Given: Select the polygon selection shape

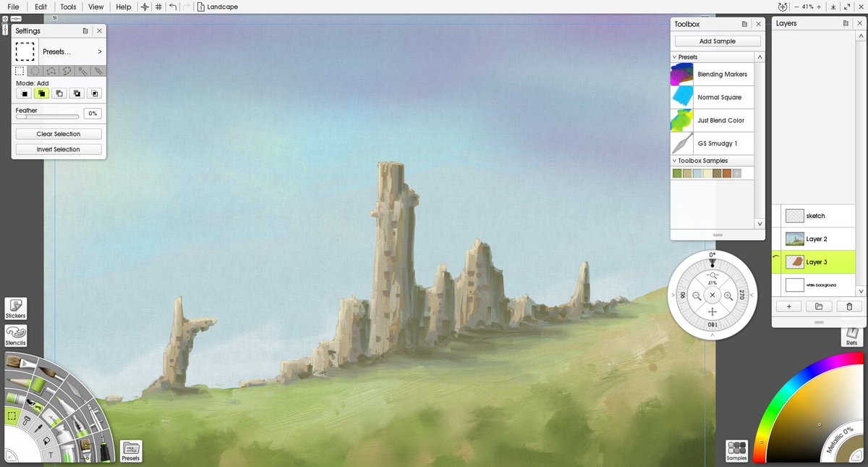Looking at the screenshot, I should pyautogui.click(x=51, y=71).
